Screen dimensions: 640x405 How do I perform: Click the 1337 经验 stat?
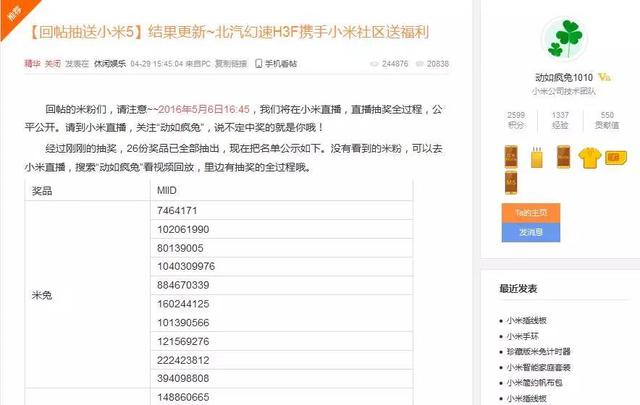[x=560, y=120]
